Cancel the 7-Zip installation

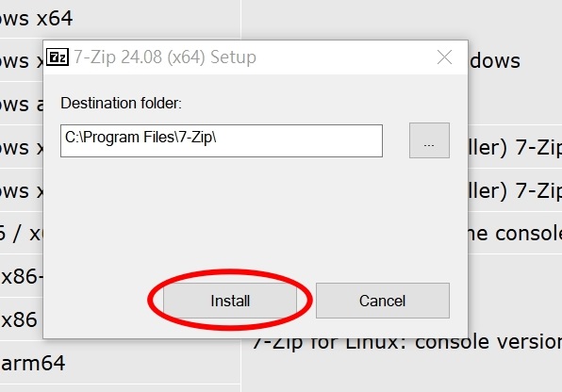point(383,301)
